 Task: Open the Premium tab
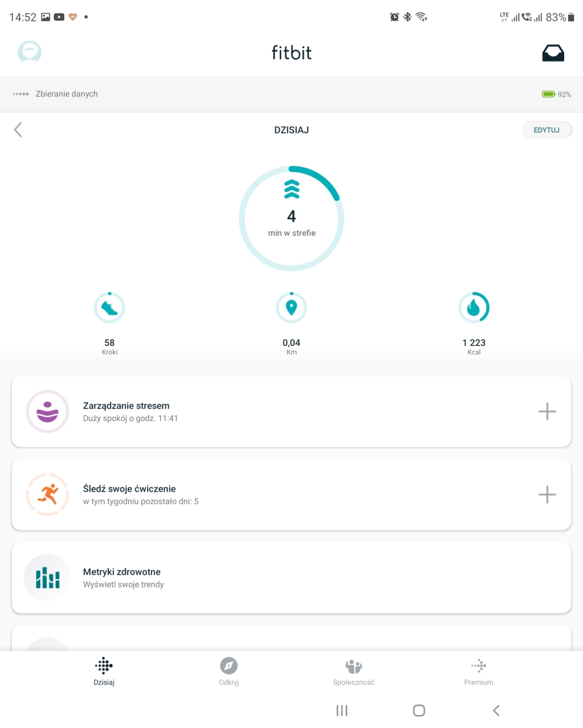[x=479, y=671]
